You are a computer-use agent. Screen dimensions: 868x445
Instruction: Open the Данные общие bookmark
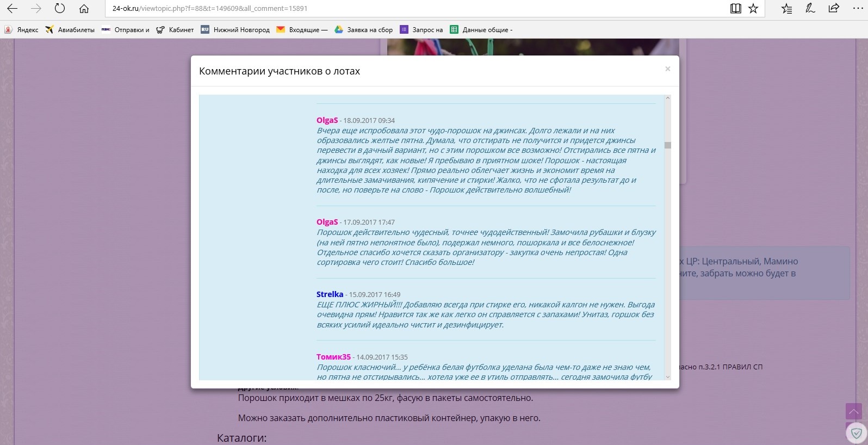click(x=481, y=30)
